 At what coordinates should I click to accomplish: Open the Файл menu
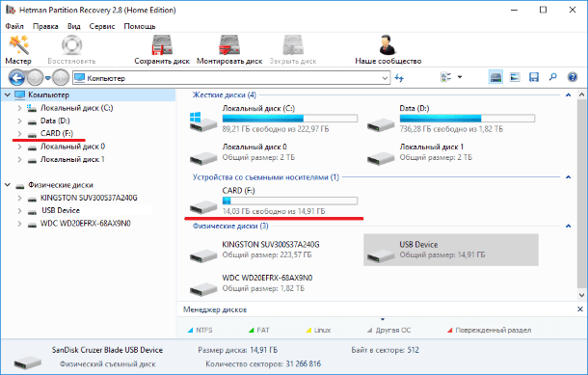click(14, 26)
